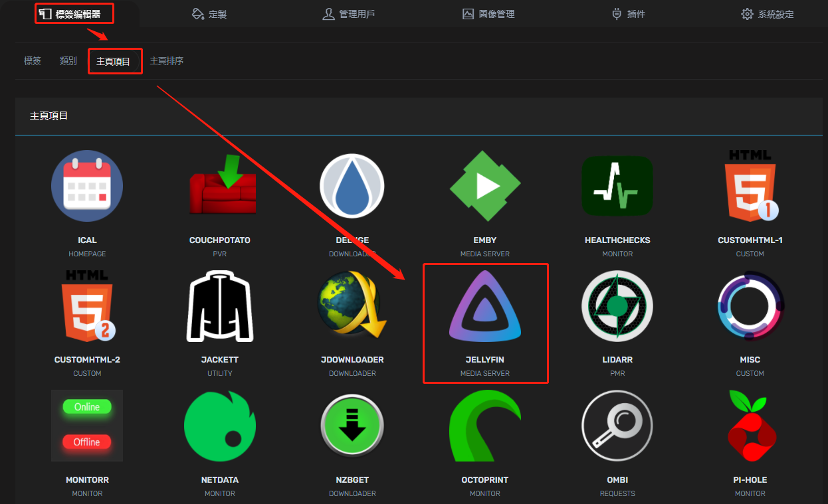Image resolution: width=828 pixels, height=504 pixels.
Task: Click the NETDATA label text
Action: pyautogui.click(x=220, y=480)
